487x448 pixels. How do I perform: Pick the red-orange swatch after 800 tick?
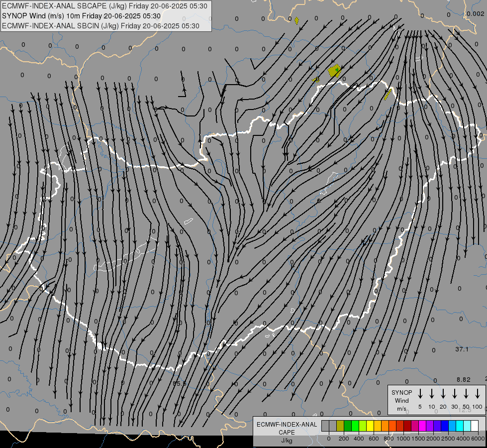[x=392, y=426]
